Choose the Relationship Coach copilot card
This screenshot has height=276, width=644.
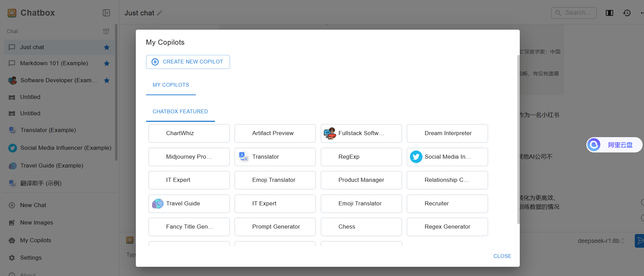(x=447, y=180)
